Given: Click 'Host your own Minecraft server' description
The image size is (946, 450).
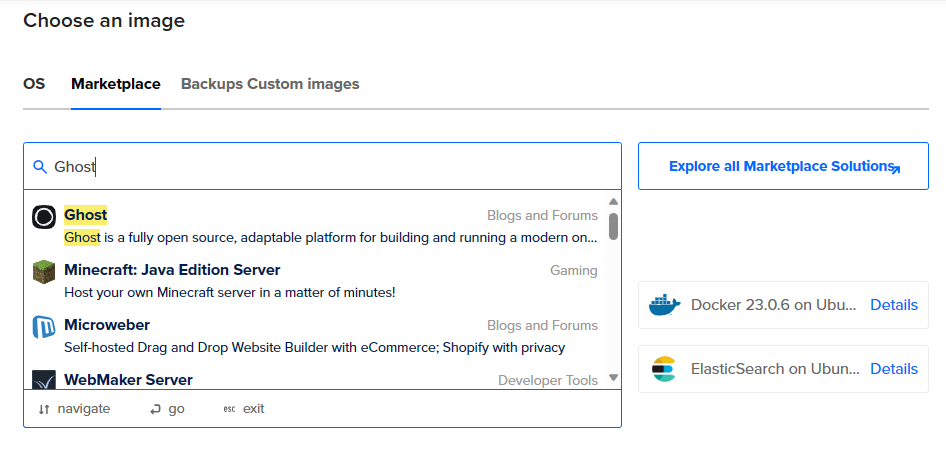Looking at the screenshot, I should pos(230,293).
